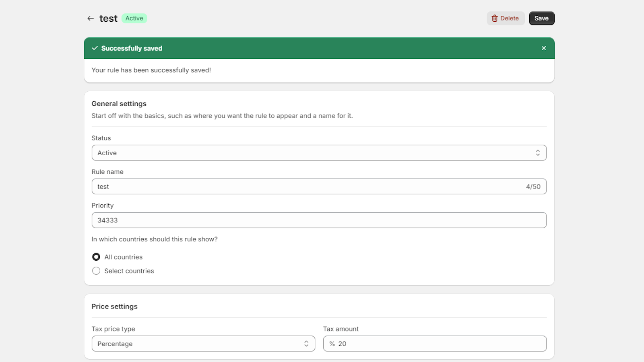
Task: Go back using the left arrow icon
Action: 91,19
